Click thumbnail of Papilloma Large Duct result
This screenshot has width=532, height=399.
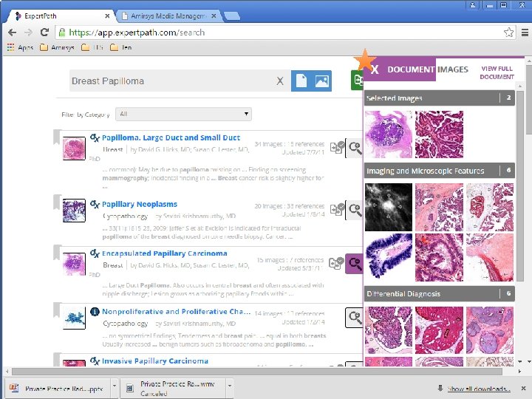74,149
